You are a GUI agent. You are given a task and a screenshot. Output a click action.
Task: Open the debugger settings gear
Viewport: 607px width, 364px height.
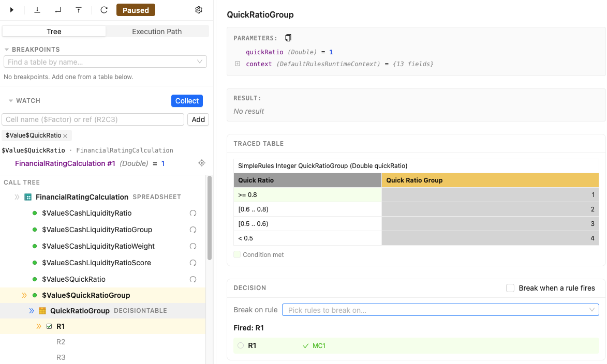click(199, 10)
